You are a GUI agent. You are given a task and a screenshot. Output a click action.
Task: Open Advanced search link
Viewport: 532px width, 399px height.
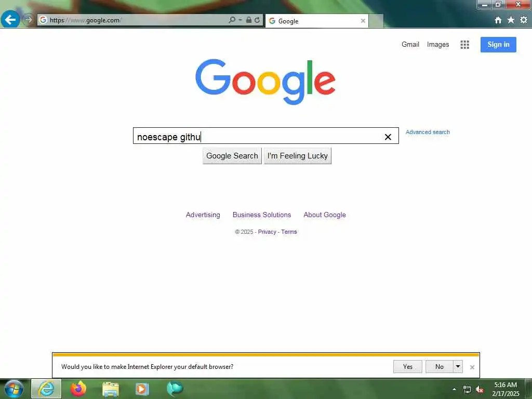(428, 132)
